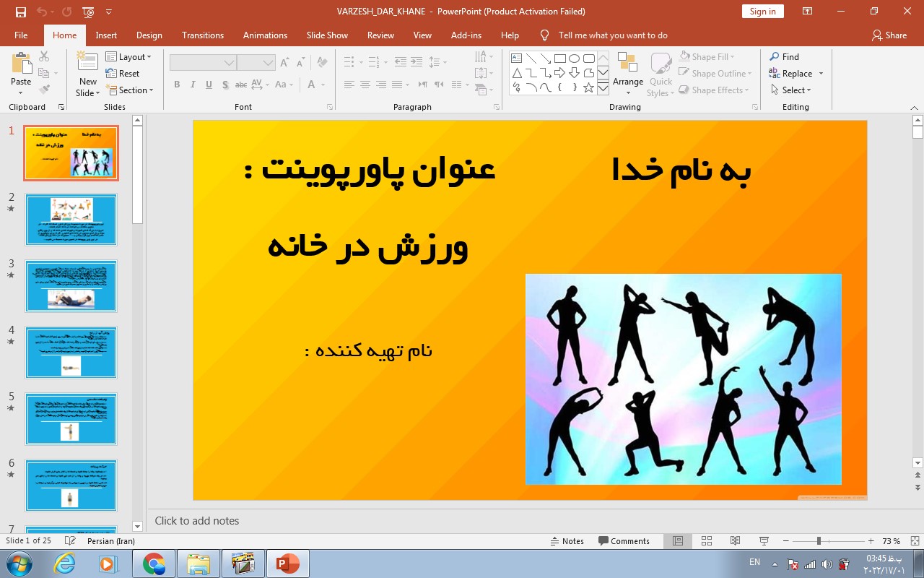Click the Save icon in title bar
Screen dimensions: 924x578
[20, 12]
